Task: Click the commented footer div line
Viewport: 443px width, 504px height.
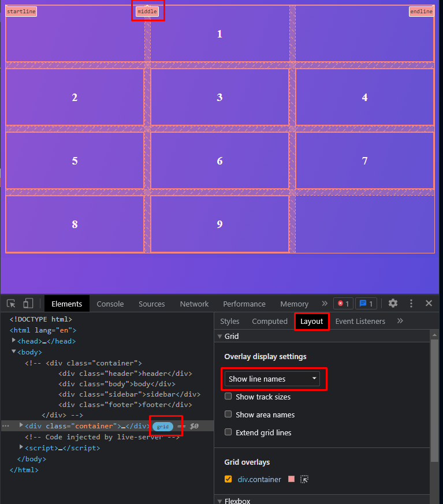Action: tap(125, 405)
